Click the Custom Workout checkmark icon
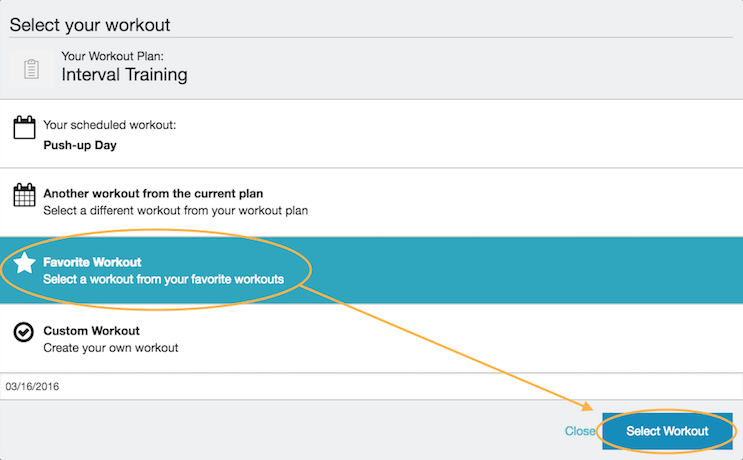 pos(23,332)
